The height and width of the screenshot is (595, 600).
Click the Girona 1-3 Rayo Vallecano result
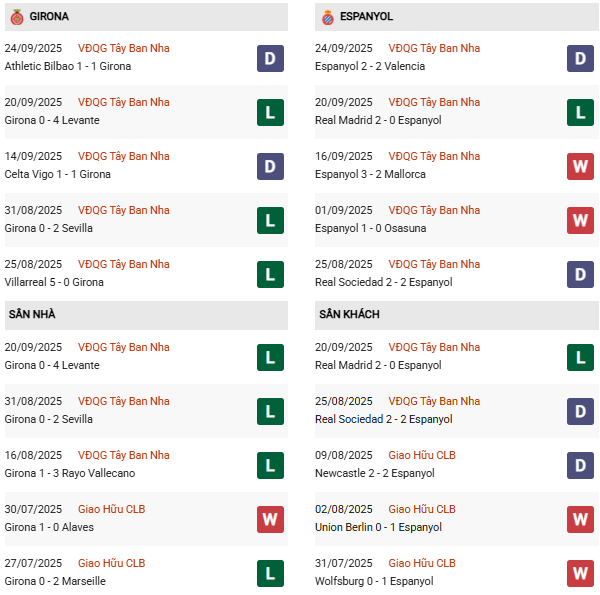click(x=69, y=473)
